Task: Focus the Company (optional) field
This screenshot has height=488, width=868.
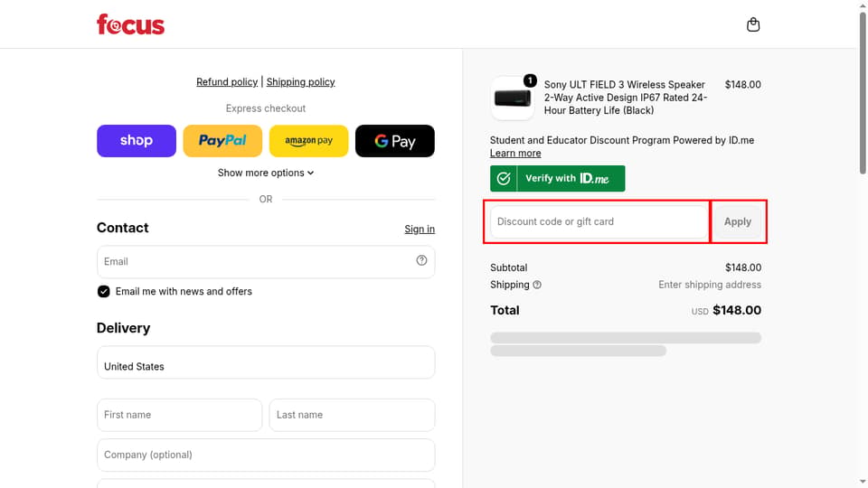Action: coord(266,455)
